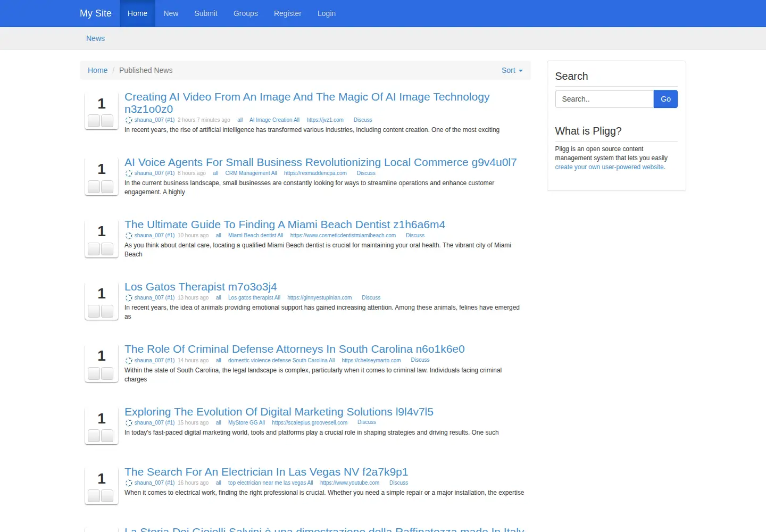Click the 'MyStore GG All' category link
This screenshot has height=532, width=766.
(x=246, y=423)
